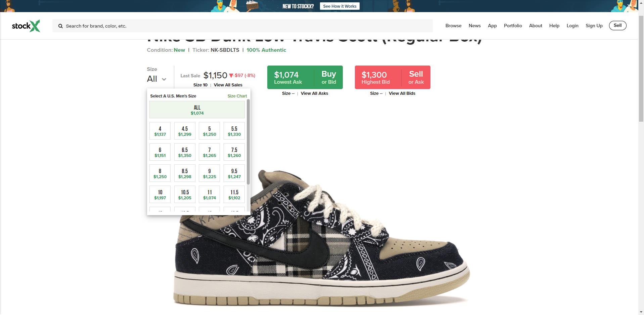Open View All Bids link
The width and height of the screenshot is (644, 315).
coord(402,93)
